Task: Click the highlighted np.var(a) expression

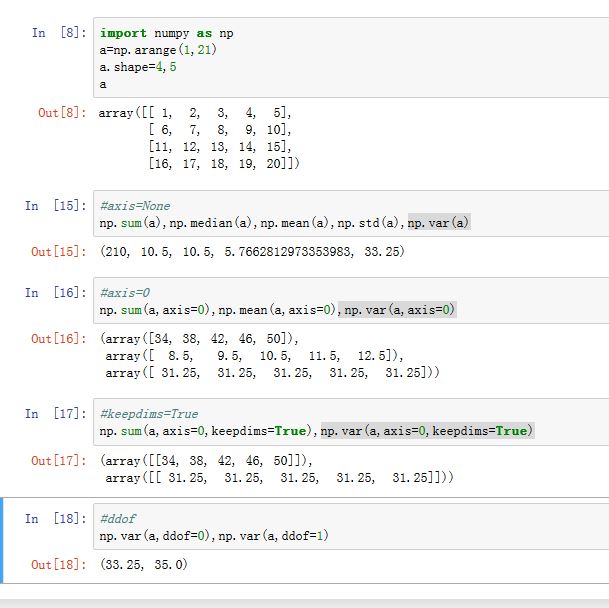Action: point(438,223)
